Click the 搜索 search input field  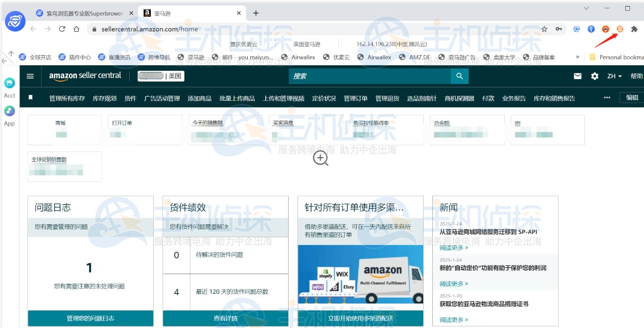tap(370, 76)
